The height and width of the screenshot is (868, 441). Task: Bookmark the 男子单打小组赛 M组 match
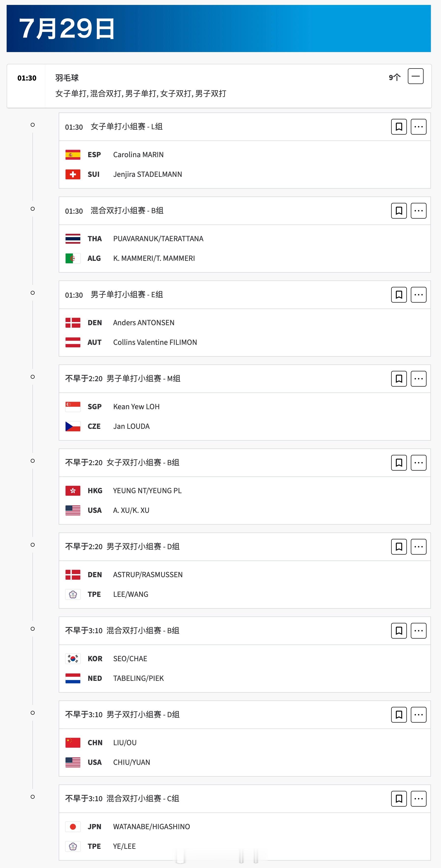click(x=399, y=379)
